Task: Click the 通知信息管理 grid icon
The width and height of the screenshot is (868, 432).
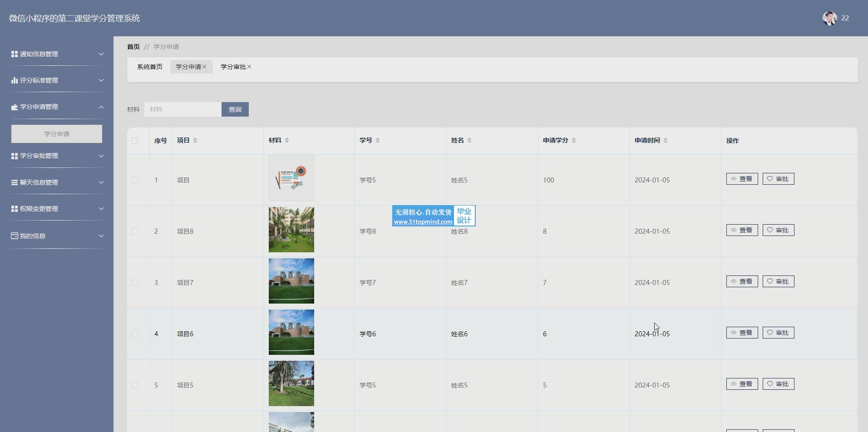Action: tap(15, 54)
